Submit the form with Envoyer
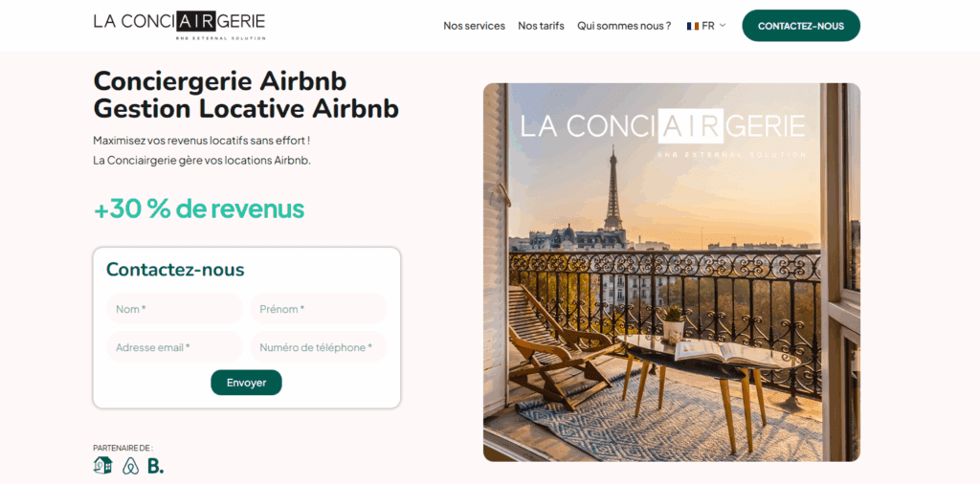 [246, 383]
